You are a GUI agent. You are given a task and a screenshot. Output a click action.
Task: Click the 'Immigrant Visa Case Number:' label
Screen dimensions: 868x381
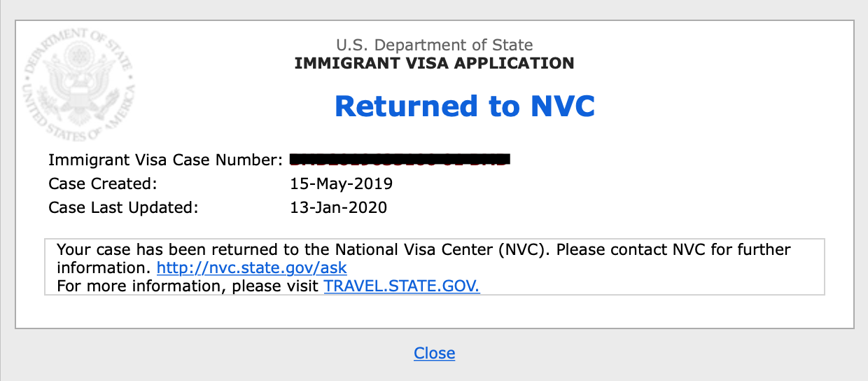pos(165,160)
